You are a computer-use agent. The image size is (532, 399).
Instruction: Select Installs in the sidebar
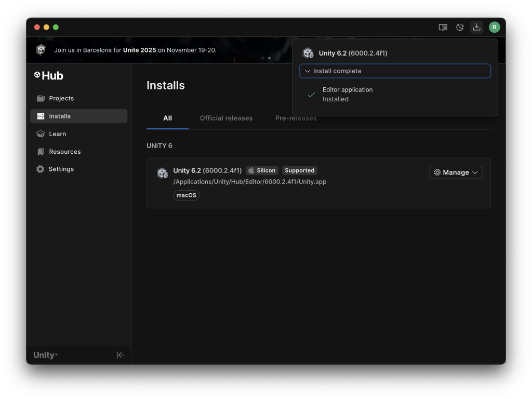pos(79,116)
